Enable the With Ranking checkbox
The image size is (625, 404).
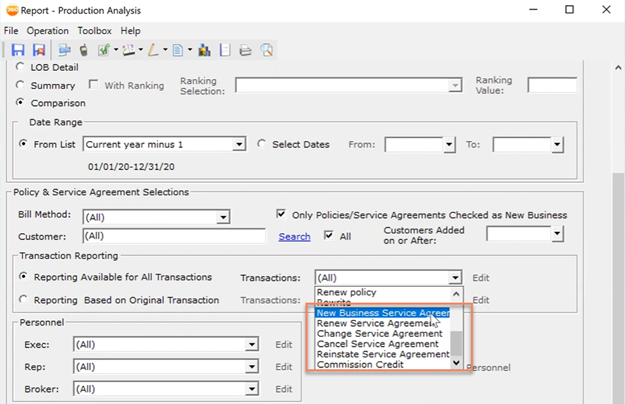[94, 85]
